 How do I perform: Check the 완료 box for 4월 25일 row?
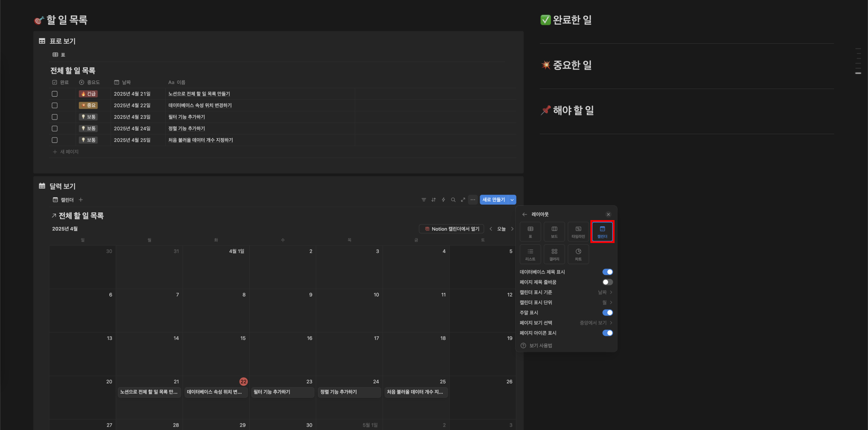pos(55,140)
